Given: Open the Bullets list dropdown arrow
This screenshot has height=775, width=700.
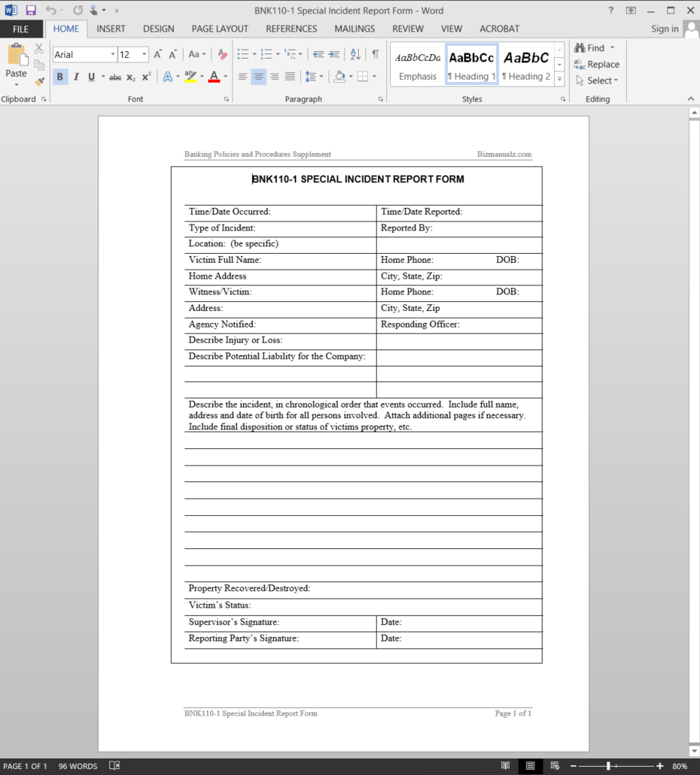Looking at the screenshot, I should click(x=254, y=54).
